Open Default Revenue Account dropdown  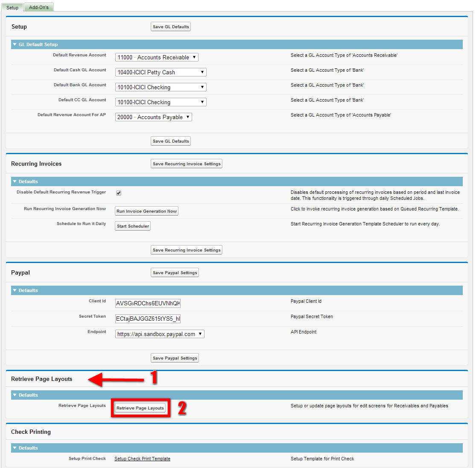[157, 57]
